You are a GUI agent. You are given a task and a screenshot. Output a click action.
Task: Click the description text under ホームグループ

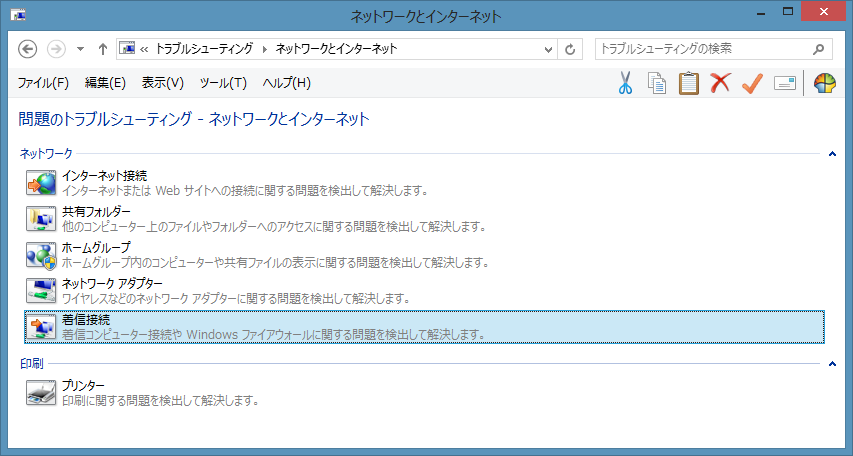tap(275, 262)
